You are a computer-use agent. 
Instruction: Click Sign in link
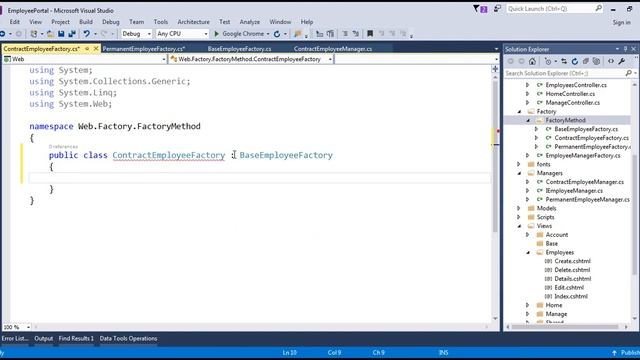tap(621, 22)
